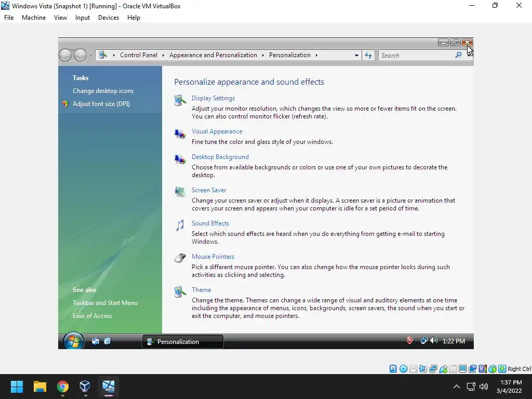Click VirtualBox hard disk activity icon
The image size is (532, 399).
(393, 369)
